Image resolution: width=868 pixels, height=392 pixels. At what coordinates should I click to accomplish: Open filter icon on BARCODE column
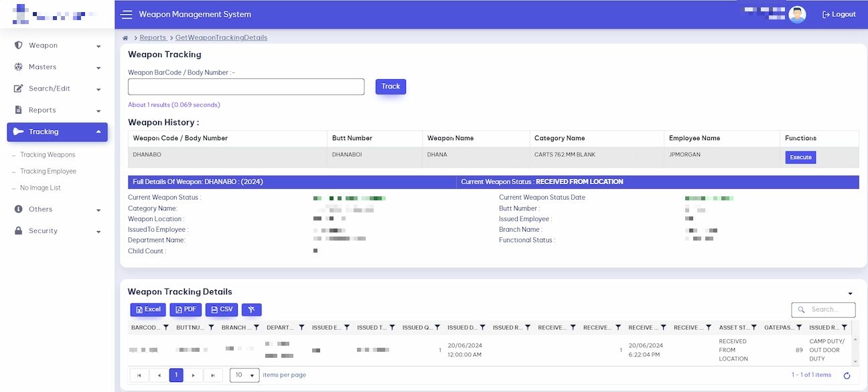click(165, 328)
